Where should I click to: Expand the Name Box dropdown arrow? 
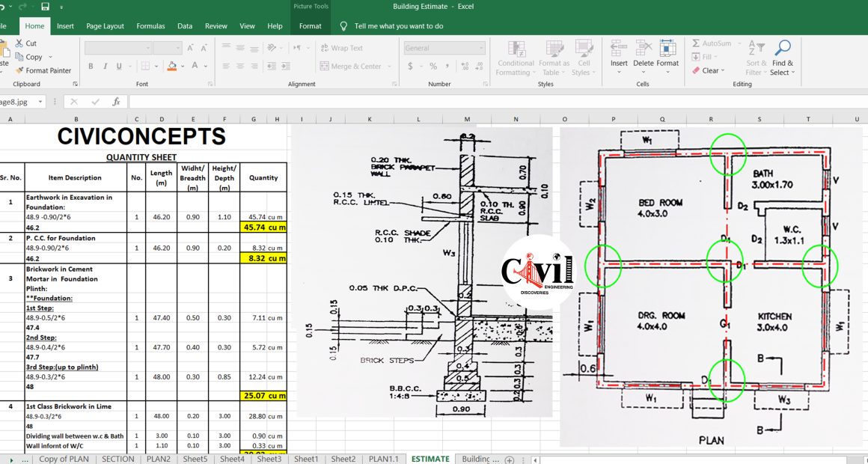click(40, 102)
